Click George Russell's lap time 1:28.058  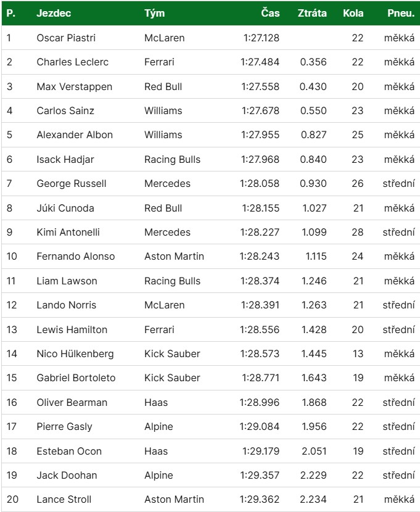260,183
